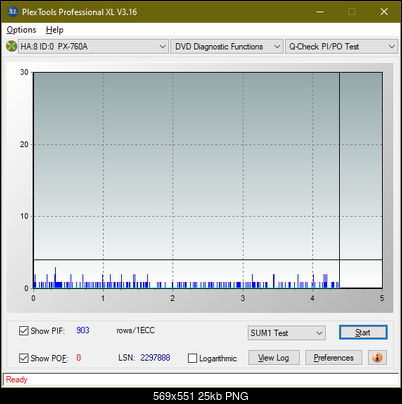Open the Options menu

point(21,30)
